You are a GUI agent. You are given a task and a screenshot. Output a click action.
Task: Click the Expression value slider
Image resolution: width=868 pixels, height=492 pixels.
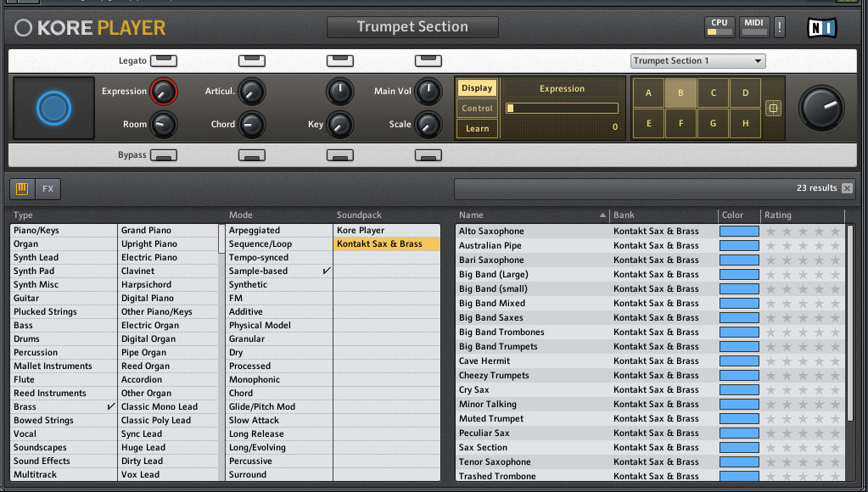coord(563,109)
